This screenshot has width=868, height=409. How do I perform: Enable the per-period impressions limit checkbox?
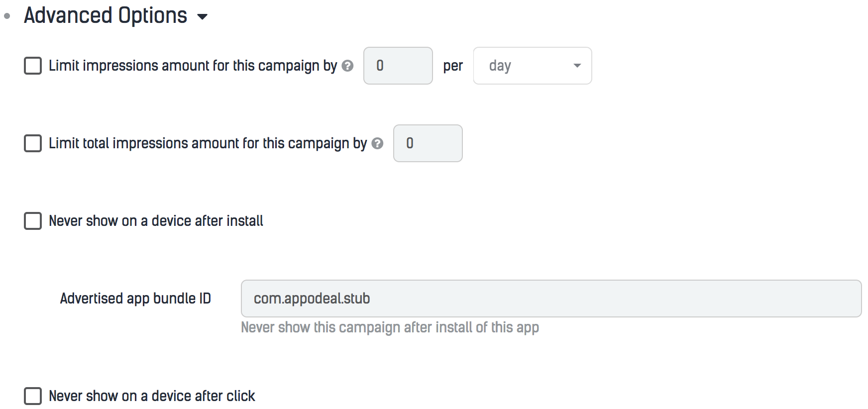[33, 66]
